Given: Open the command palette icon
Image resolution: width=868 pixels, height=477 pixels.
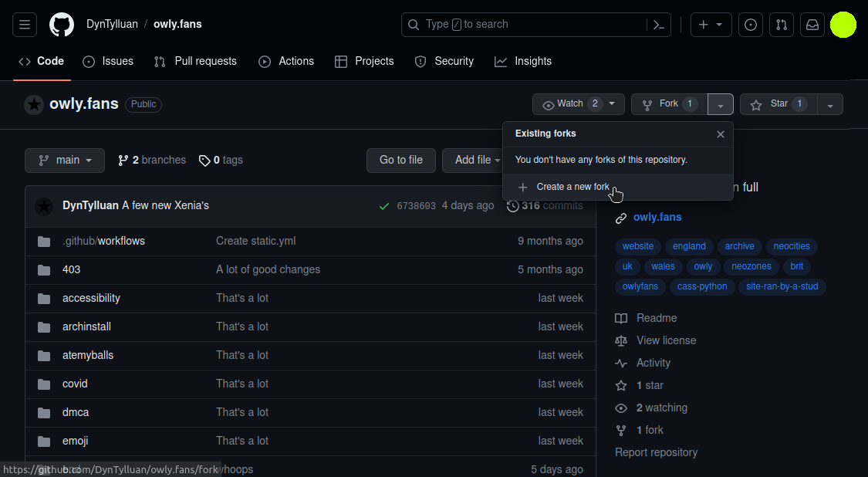Looking at the screenshot, I should pyautogui.click(x=658, y=25).
